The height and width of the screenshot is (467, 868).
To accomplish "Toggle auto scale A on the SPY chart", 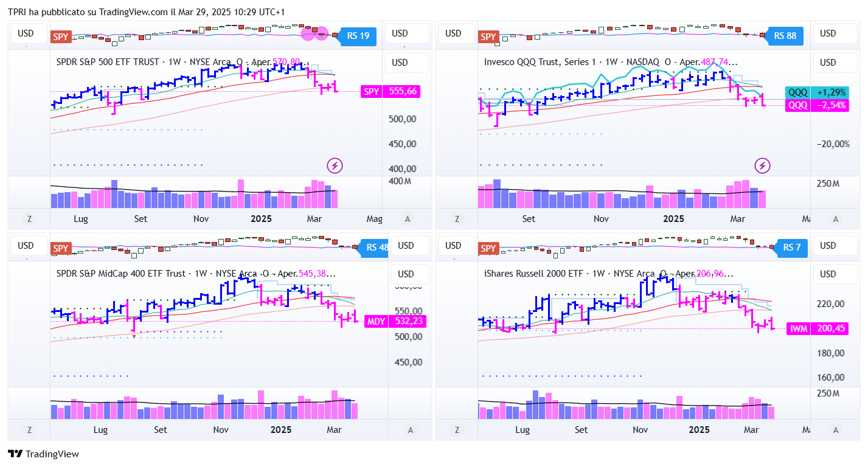I will coord(408,219).
